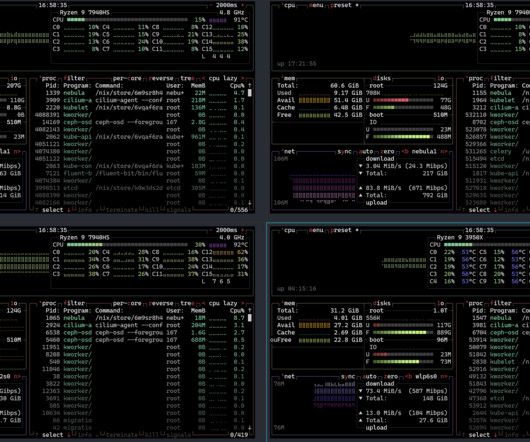Click the net box title in the wlp6s0 pane
This screenshot has height=442, width=530.
tap(289, 376)
